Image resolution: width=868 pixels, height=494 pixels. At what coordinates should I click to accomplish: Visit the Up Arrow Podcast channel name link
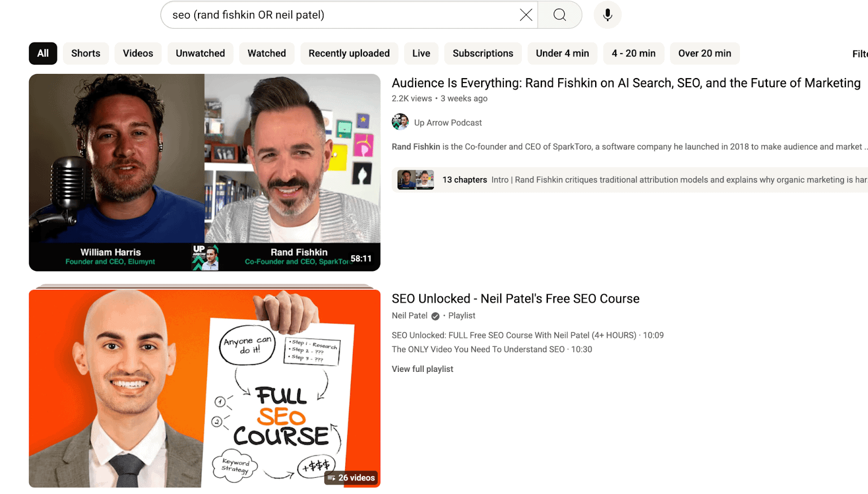pyautogui.click(x=448, y=123)
